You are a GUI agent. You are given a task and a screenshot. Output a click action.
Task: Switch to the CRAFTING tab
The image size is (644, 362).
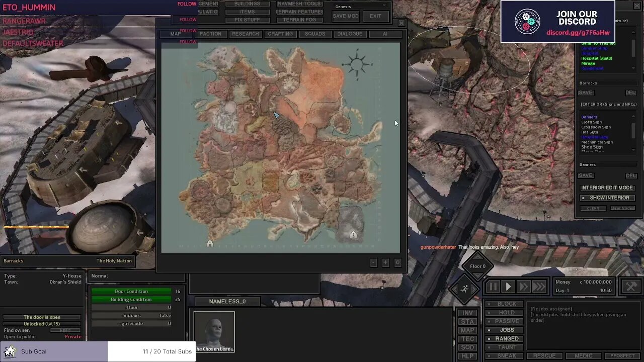click(280, 34)
